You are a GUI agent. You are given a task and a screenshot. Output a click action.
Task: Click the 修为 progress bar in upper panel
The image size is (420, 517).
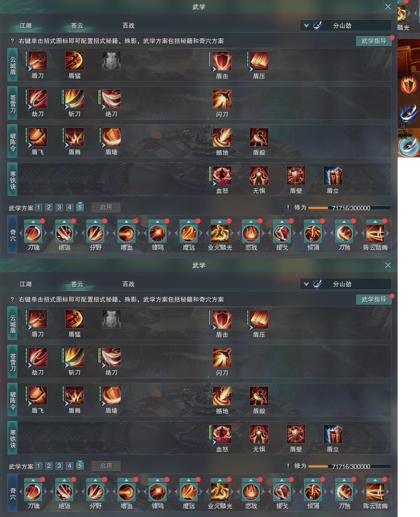(349, 208)
